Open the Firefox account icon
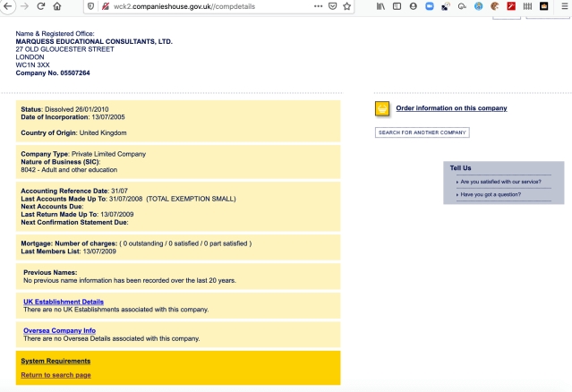572x392 pixels. (413, 6)
